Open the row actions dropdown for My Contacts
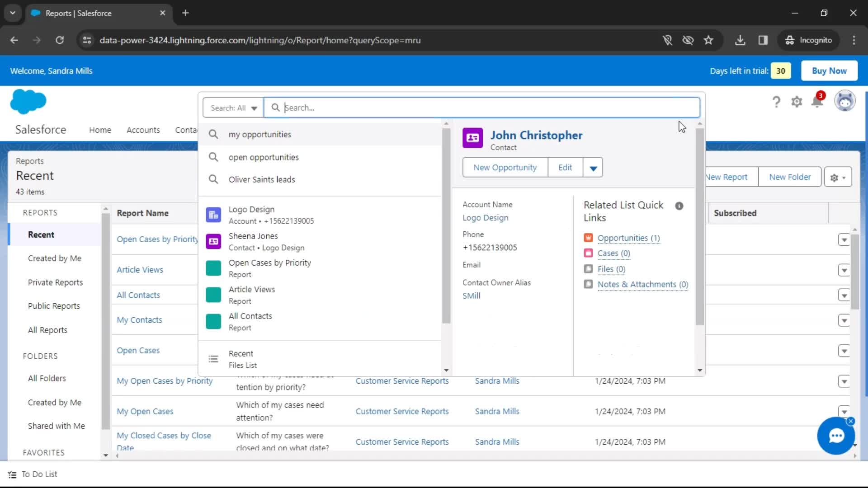This screenshot has width=868, height=488. (x=844, y=320)
